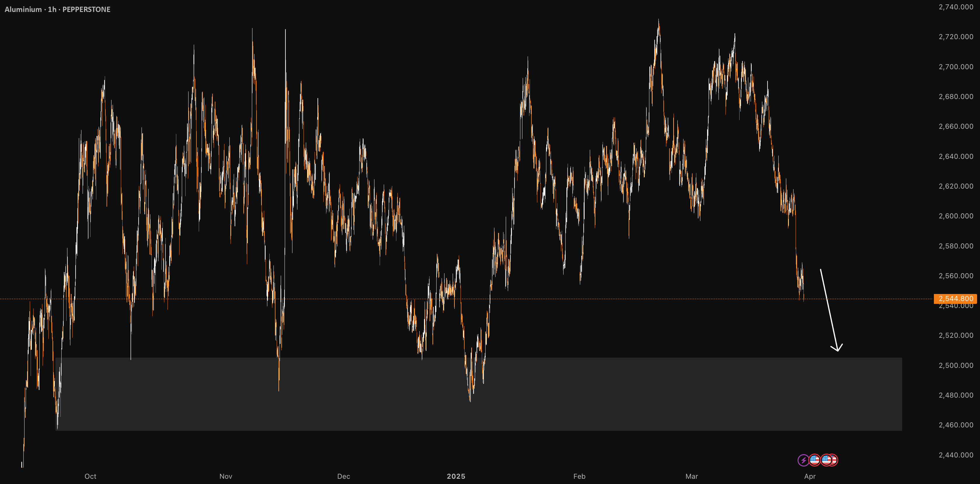Image resolution: width=980 pixels, height=484 pixels.
Task: Open the first US flag economic event
Action: [815, 460]
